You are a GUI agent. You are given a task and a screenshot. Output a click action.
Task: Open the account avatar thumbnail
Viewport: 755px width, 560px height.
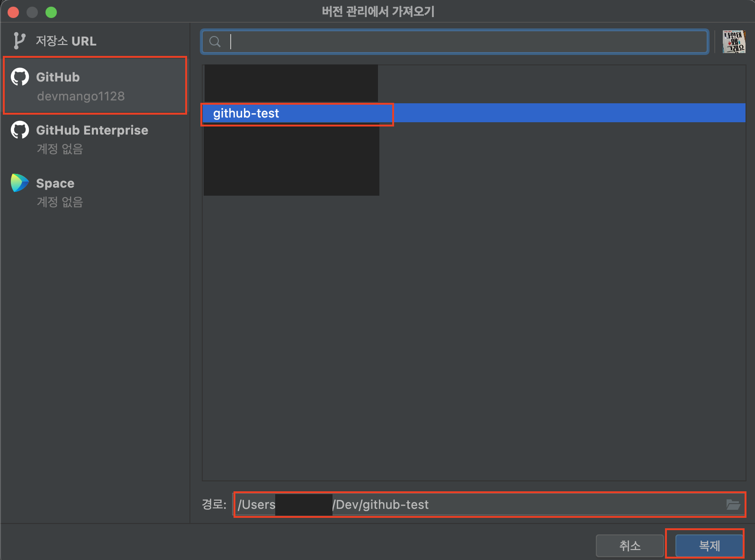tap(734, 42)
